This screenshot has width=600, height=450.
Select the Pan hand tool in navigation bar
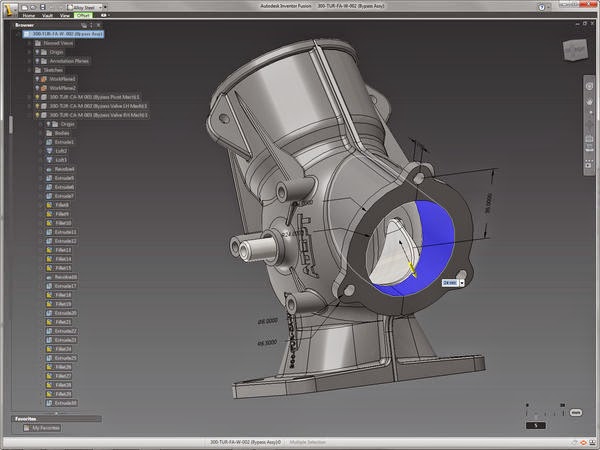pyautogui.click(x=589, y=102)
